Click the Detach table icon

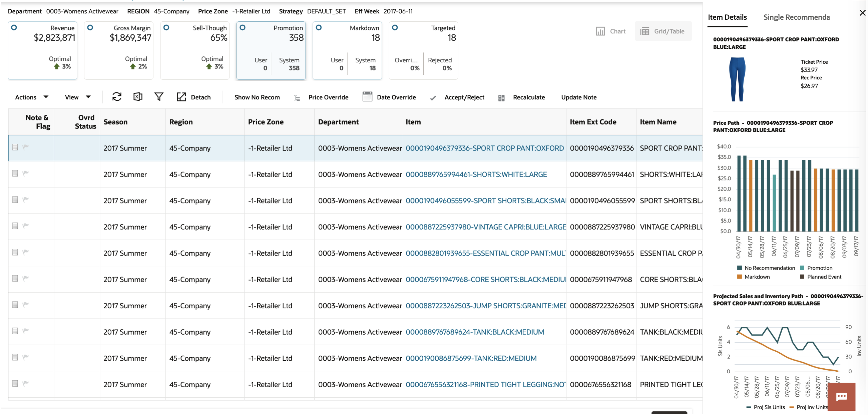[x=181, y=97]
